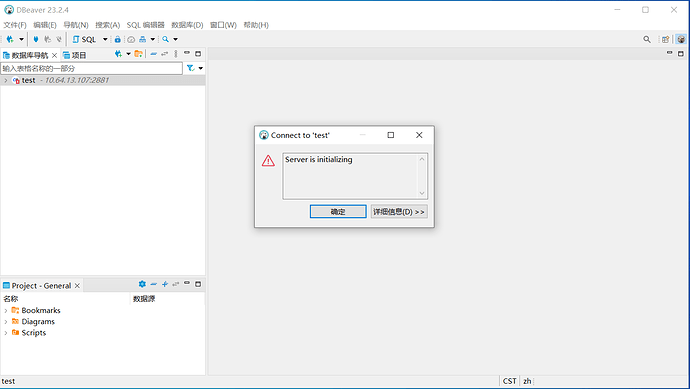Click the blue lock transaction mode icon

pyautogui.click(x=117, y=39)
